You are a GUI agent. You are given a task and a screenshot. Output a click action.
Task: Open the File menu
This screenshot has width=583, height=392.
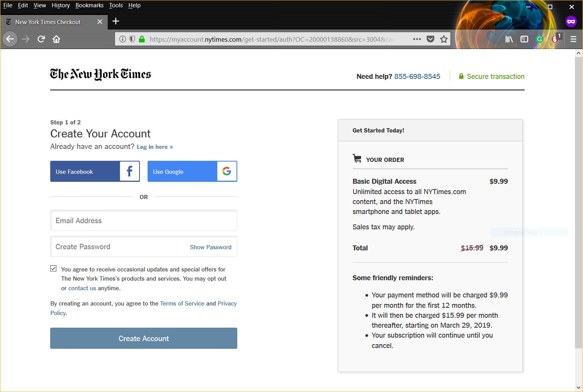tap(8, 5)
